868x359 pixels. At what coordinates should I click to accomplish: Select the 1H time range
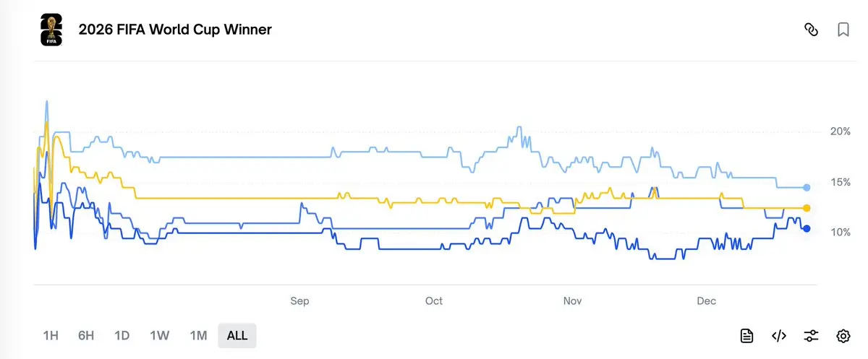click(x=51, y=335)
